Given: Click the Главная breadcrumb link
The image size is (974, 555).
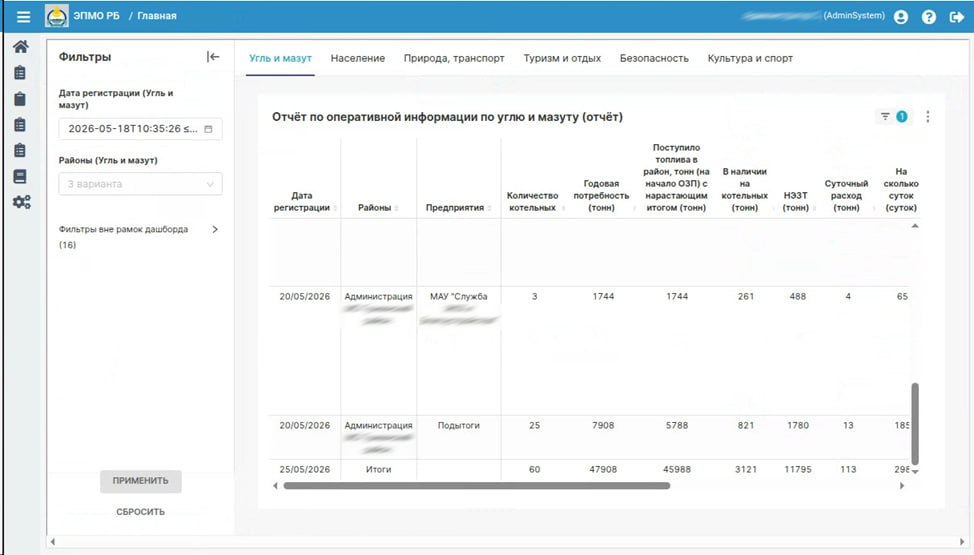Looking at the screenshot, I should (157, 16).
